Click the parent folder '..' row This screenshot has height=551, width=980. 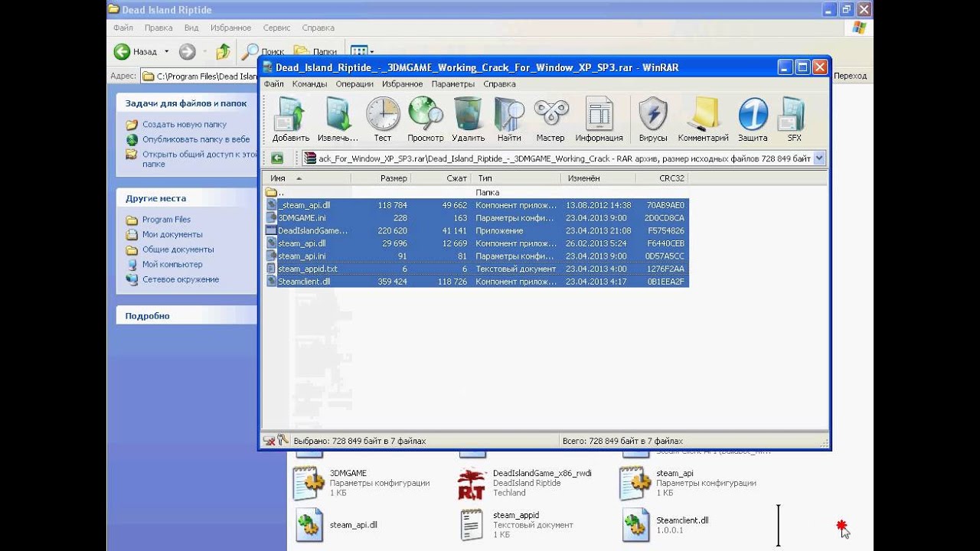click(475, 192)
